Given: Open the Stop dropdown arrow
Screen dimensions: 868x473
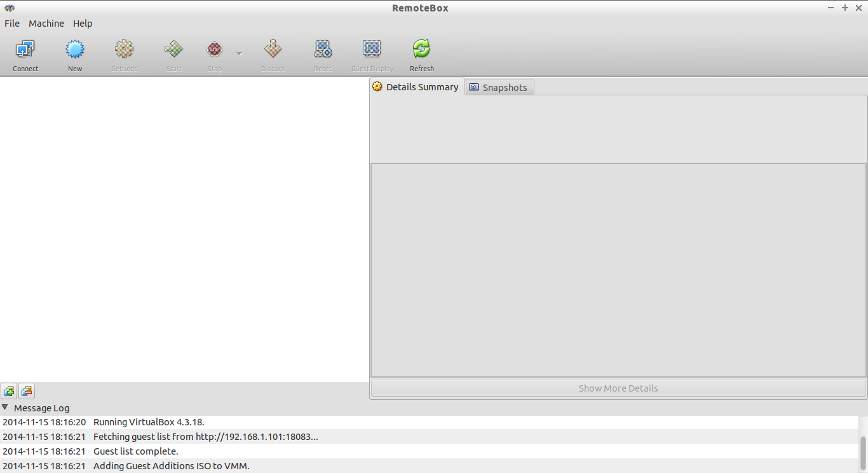Looking at the screenshot, I should click(240, 53).
